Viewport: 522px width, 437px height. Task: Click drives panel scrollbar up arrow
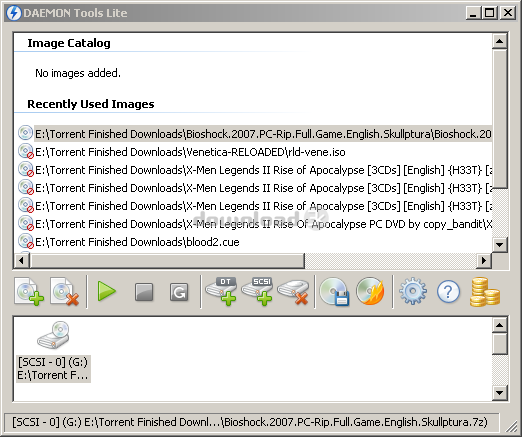pos(499,325)
